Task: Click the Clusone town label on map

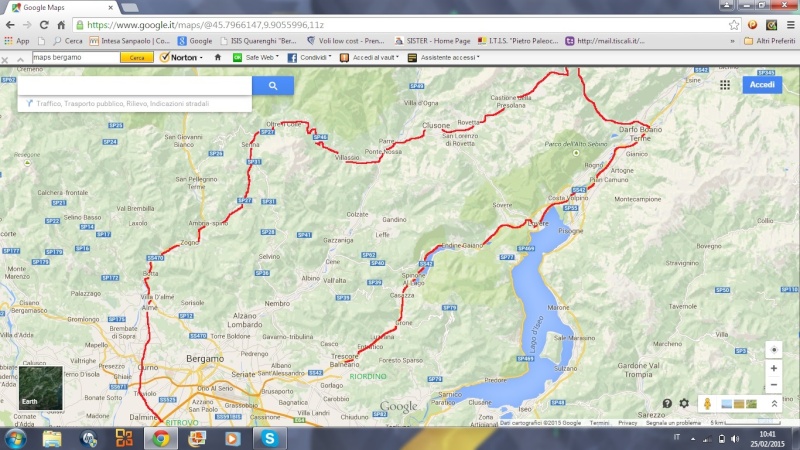Action: pyautogui.click(x=436, y=125)
